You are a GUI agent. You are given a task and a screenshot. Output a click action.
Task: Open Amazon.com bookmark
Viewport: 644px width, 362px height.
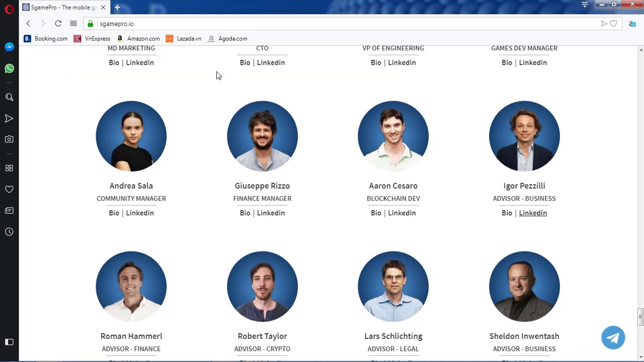(x=138, y=39)
